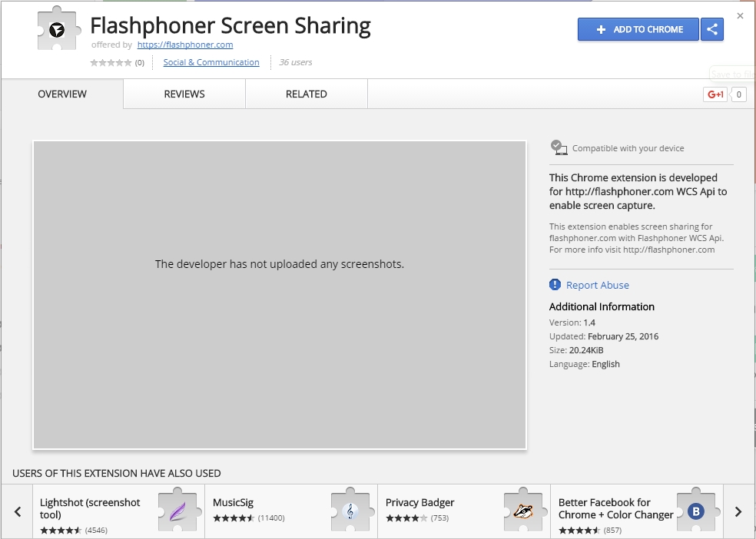Click the G+1 count bubble showing 0
756x539 pixels.
(x=738, y=94)
